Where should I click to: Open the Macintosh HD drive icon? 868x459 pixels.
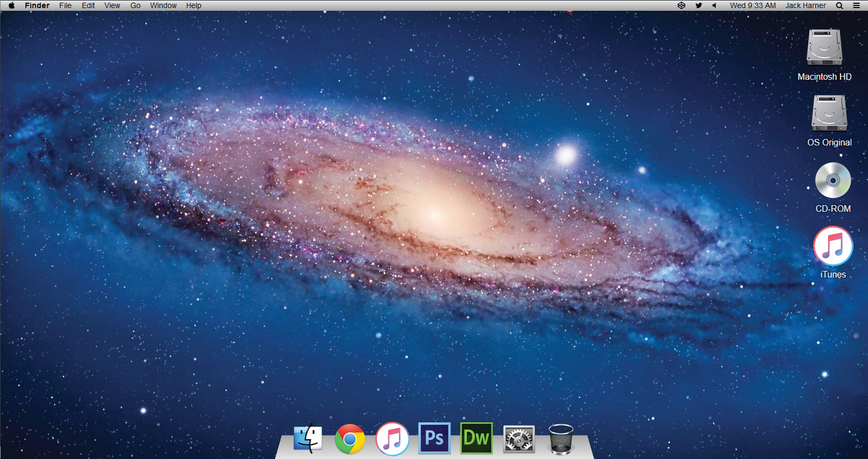[824, 47]
